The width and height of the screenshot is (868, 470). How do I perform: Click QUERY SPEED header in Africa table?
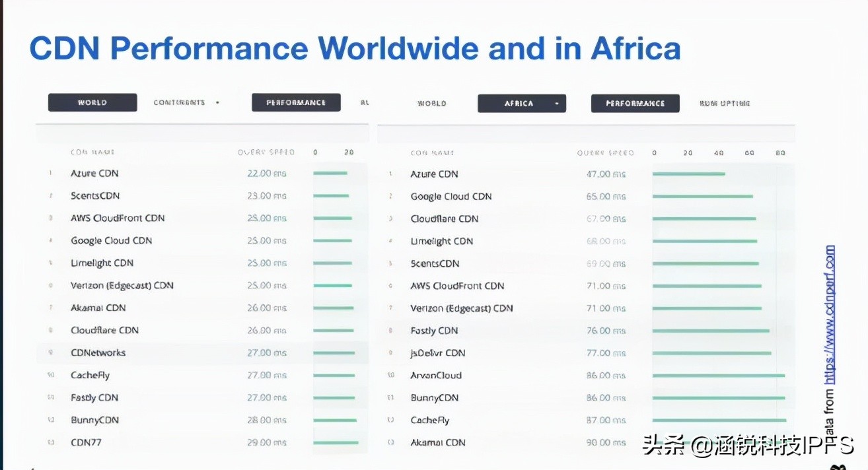point(605,153)
